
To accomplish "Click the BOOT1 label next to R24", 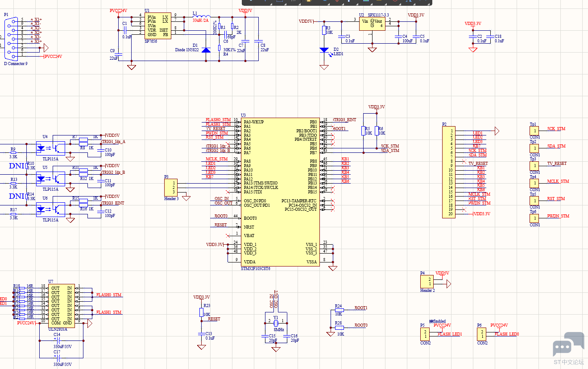I will coord(361,308).
